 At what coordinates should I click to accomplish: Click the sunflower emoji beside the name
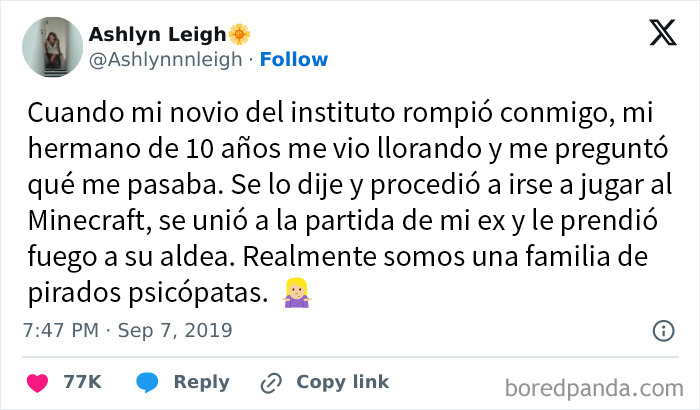(x=240, y=35)
